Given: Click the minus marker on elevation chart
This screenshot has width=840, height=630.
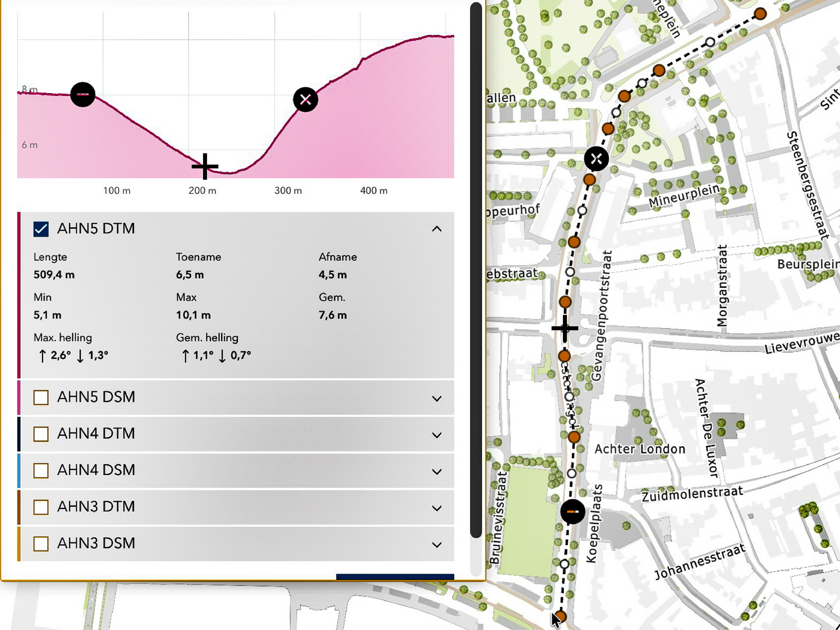Looking at the screenshot, I should [83, 94].
